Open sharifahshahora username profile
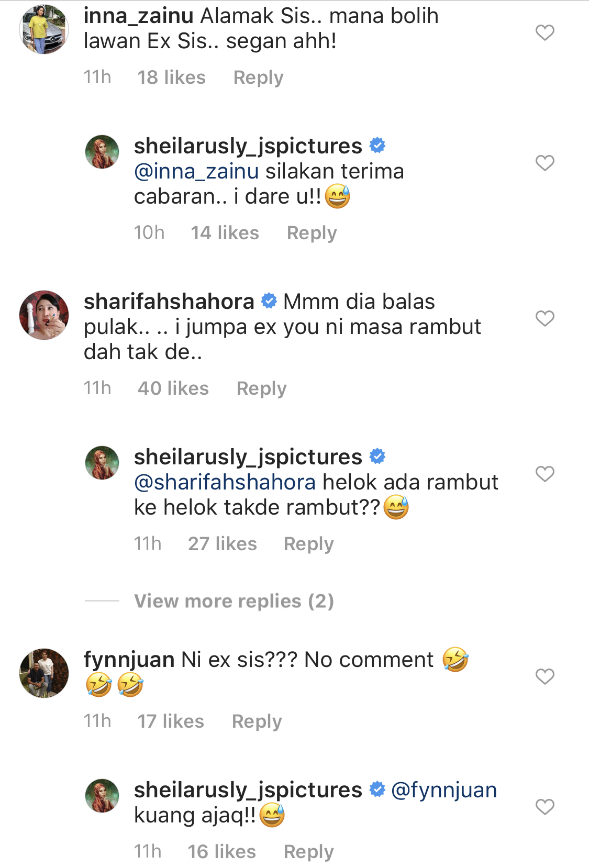The height and width of the screenshot is (868, 589). (x=169, y=302)
